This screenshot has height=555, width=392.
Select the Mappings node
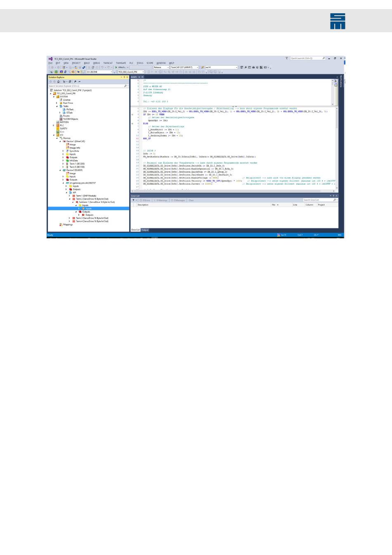[x=68, y=225]
